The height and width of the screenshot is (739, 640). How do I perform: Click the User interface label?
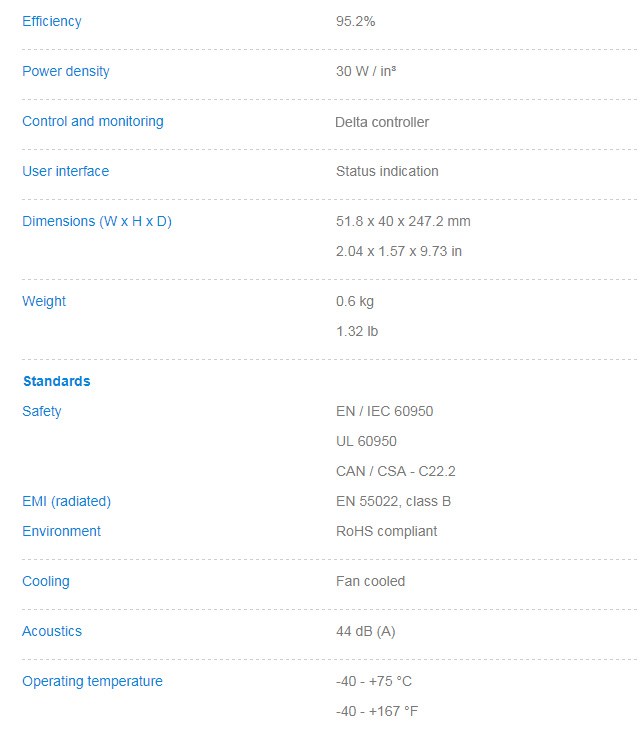[x=66, y=171]
